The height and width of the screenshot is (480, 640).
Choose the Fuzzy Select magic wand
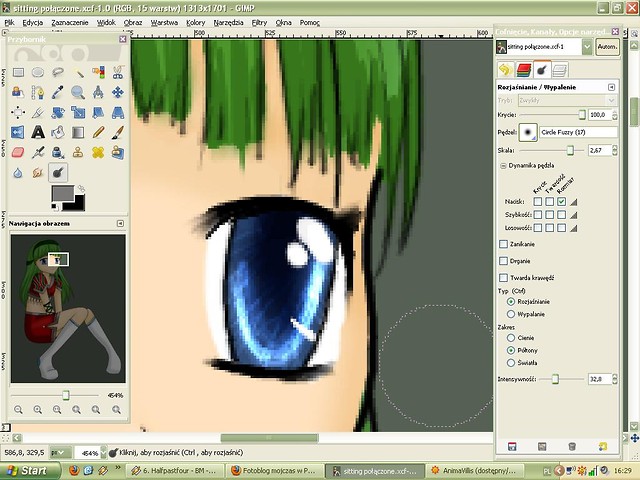point(78,73)
